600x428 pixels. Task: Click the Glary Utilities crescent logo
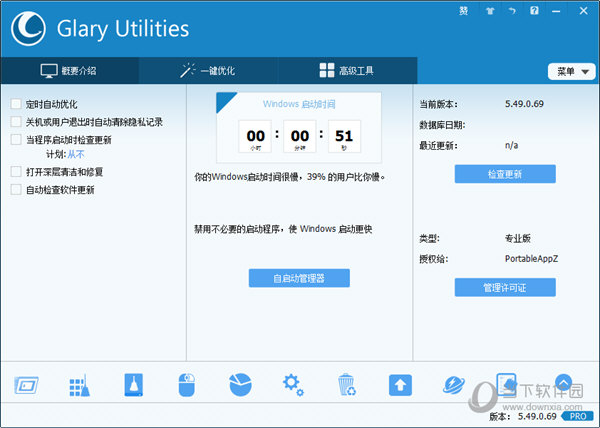coord(28,29)
